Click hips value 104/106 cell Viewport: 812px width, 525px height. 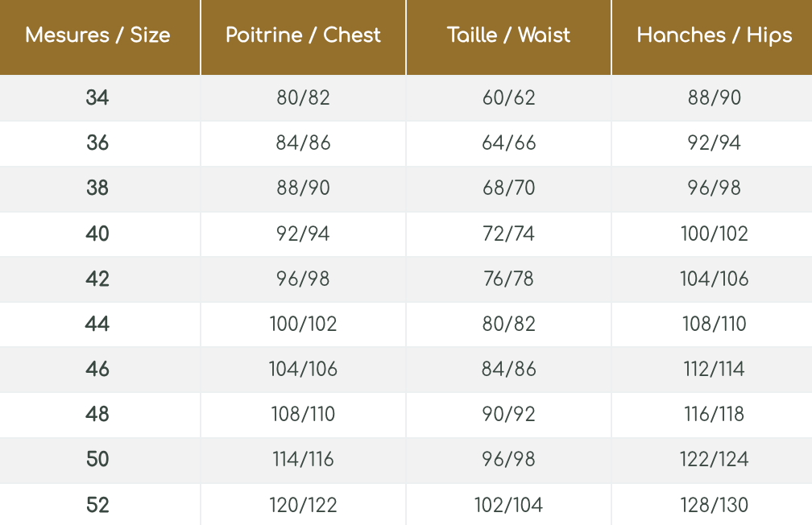point(714,279)
